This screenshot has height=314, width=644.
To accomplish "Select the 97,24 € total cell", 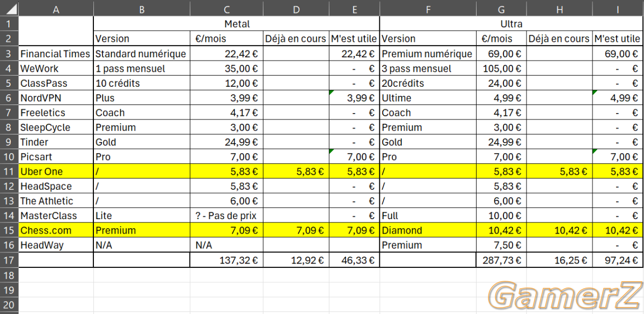I will 617,260.
